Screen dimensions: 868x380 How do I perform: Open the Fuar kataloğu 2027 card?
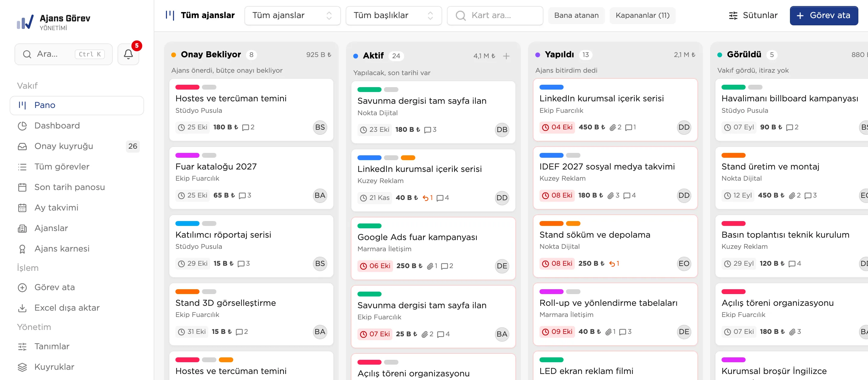[x=251, y=178]
